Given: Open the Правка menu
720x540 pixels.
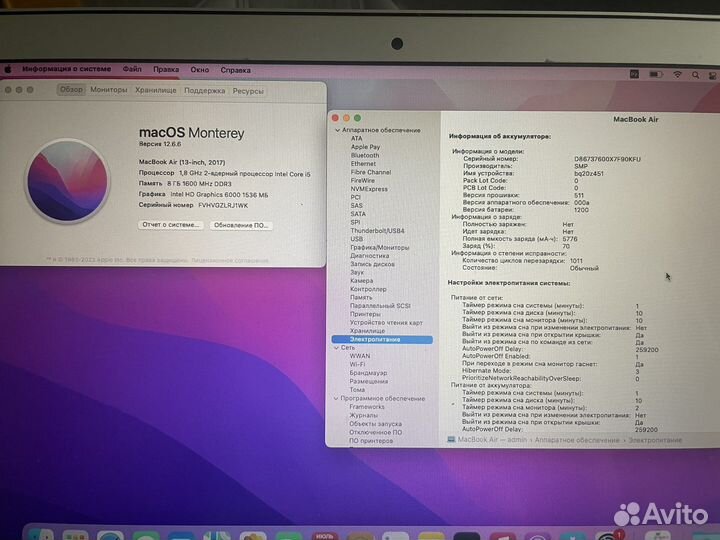Looking at the screenshot, I should pos(166,70).
